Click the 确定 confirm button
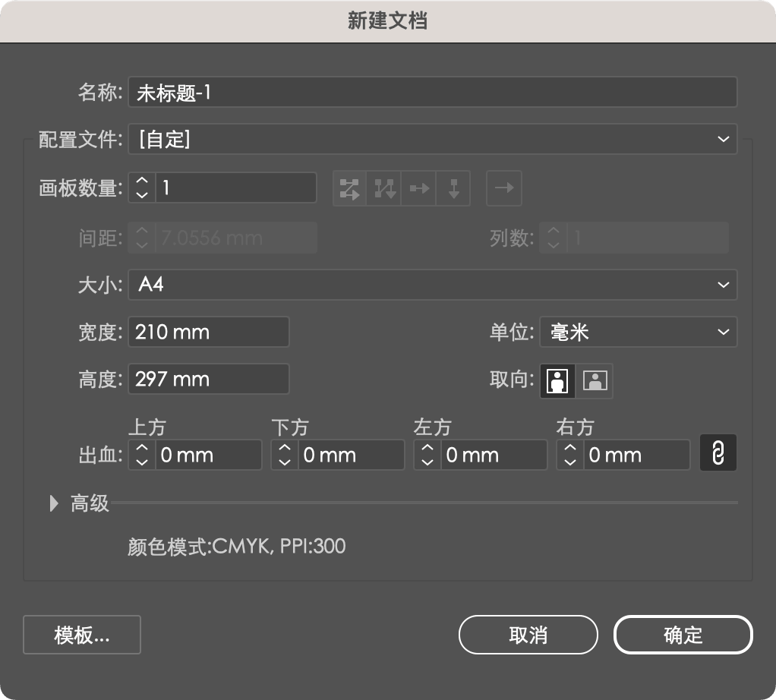The height and width of the screenshot is (700, 776). [683, 635]
